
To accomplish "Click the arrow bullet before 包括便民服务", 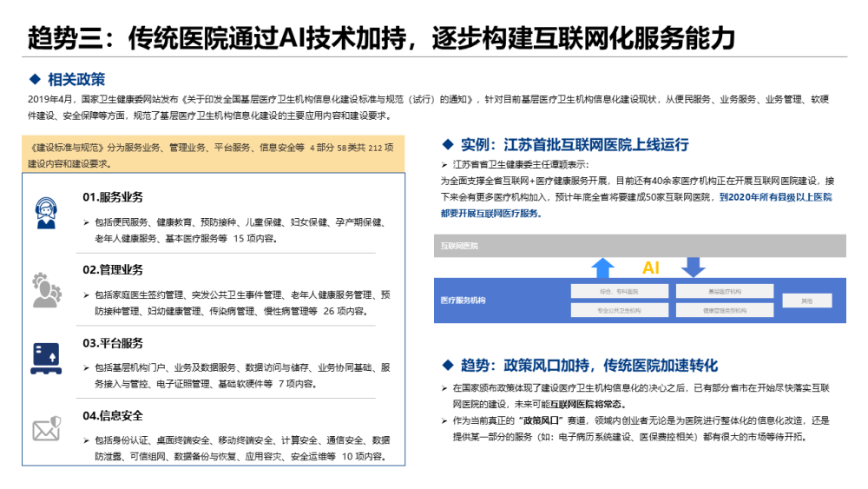I will (x=86, y=222).
